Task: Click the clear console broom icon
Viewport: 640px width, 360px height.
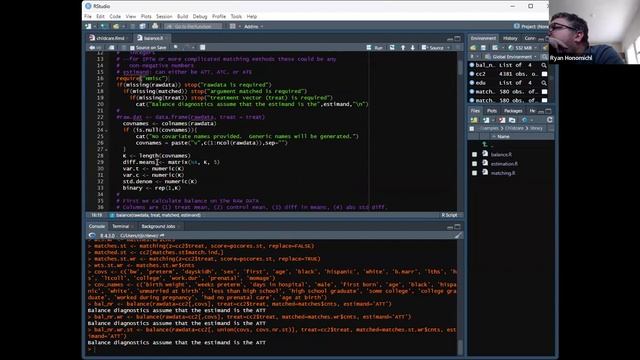Action: point(458,236)
